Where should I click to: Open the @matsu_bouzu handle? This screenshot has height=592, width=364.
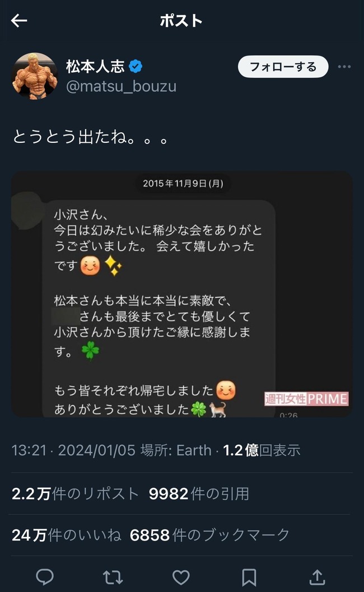(121, 86)
